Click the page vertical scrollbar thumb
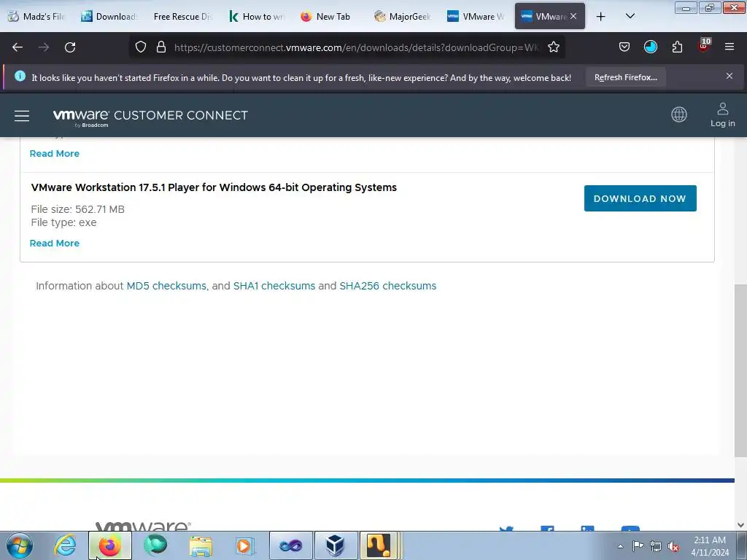This screenshot has width=747, height=560. (x=740, y=371)
